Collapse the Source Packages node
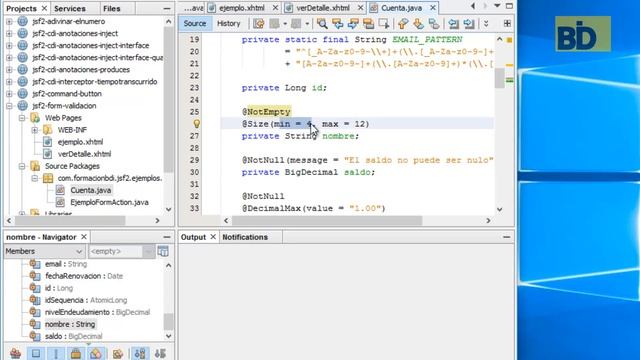 [x=22, y=166]
